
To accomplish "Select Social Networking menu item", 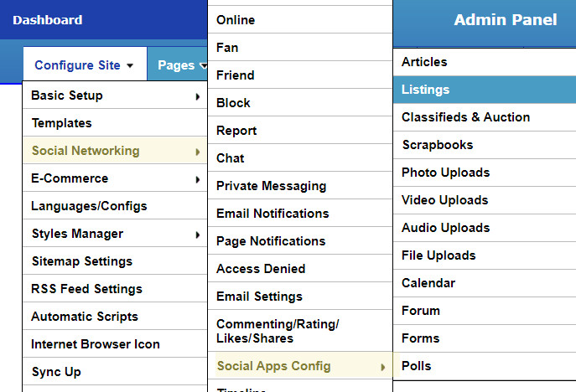I will pos(115,151).
